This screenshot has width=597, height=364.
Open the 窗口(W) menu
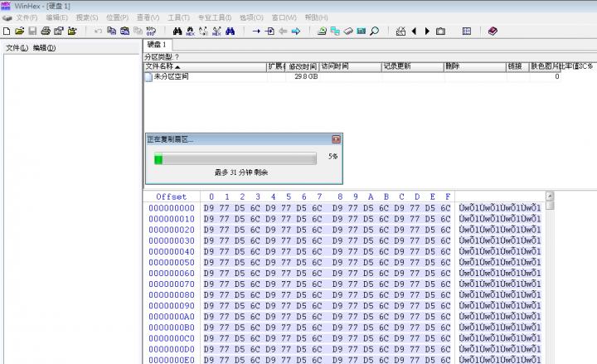[x=284, y=17]
